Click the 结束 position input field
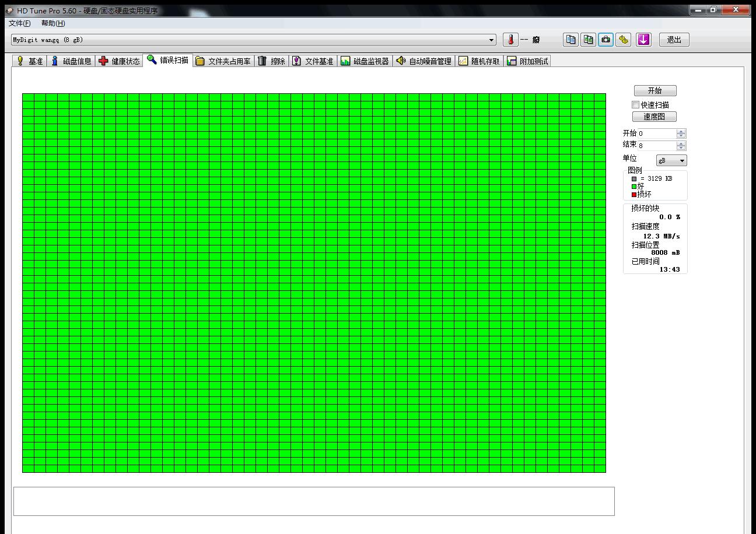 coord(657,146)
